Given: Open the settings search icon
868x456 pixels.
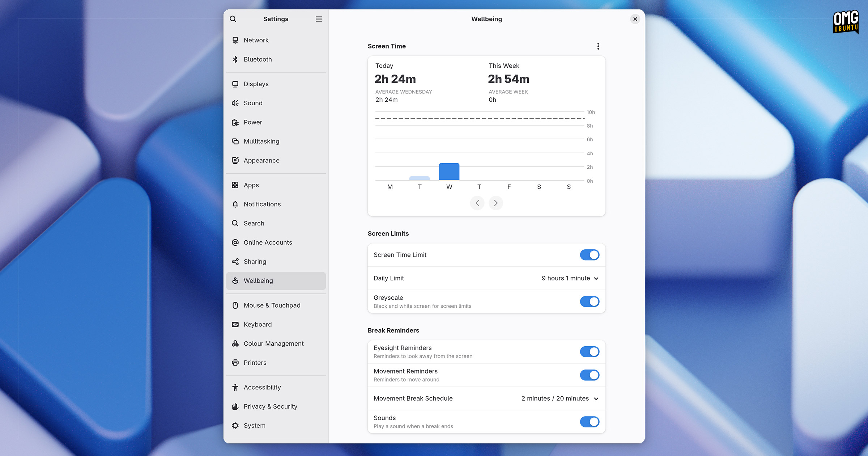Looking at the screenshot, I should [x=233, y=19].
